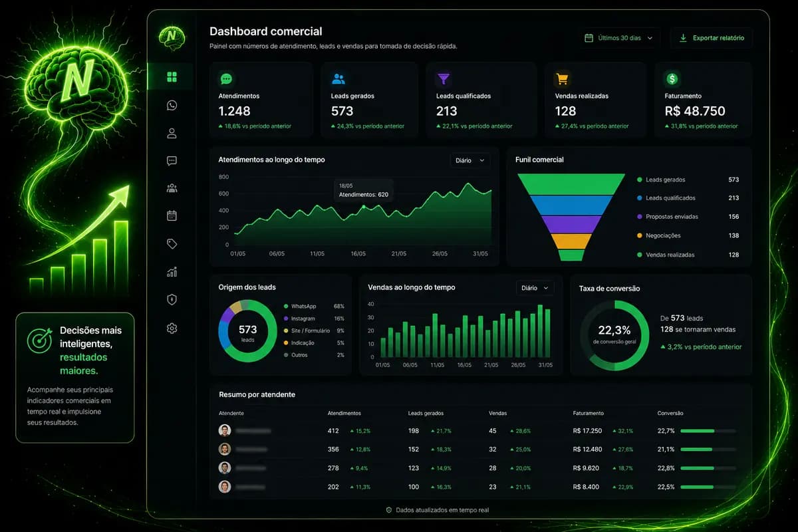Sort table by Atendimentos column header
Viewport: 798px width, 532px height.
pyautogui.click(x=344, y=413)
